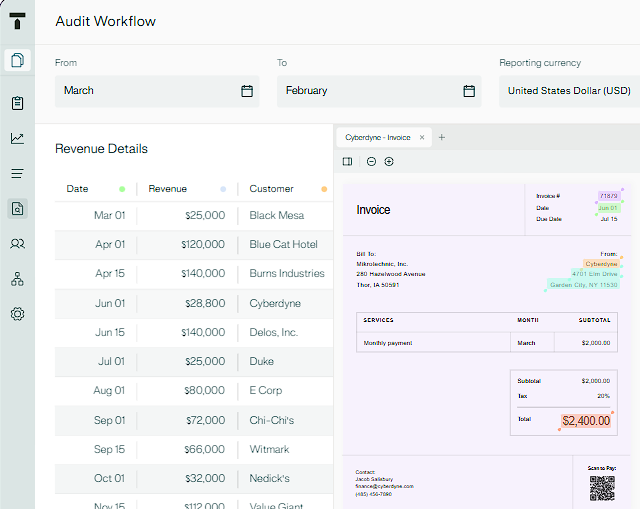Click the green dot on Date column
This screenshot has width=641, height=509.
coord(122,189)
